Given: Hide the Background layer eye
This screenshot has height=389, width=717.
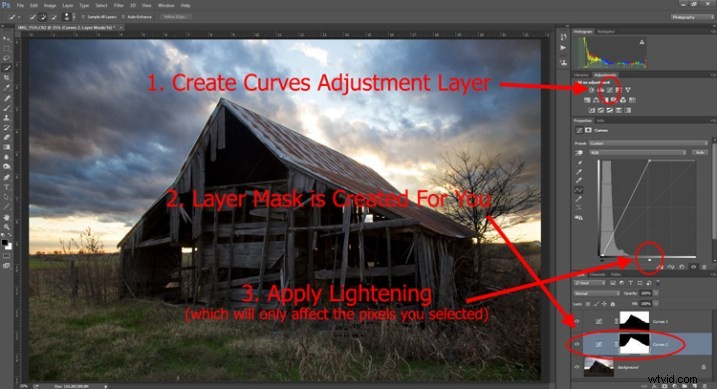Looking at the screenshot, I should (x=577, y=367).
